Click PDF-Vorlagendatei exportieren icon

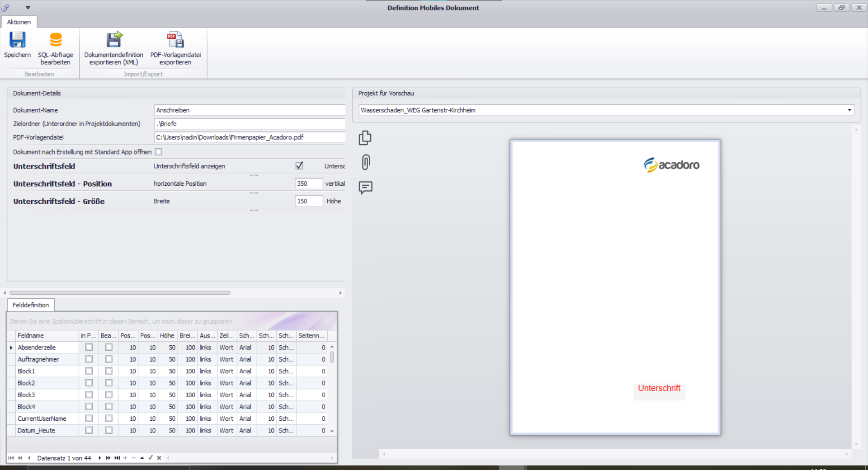click(x=175, y=41)
